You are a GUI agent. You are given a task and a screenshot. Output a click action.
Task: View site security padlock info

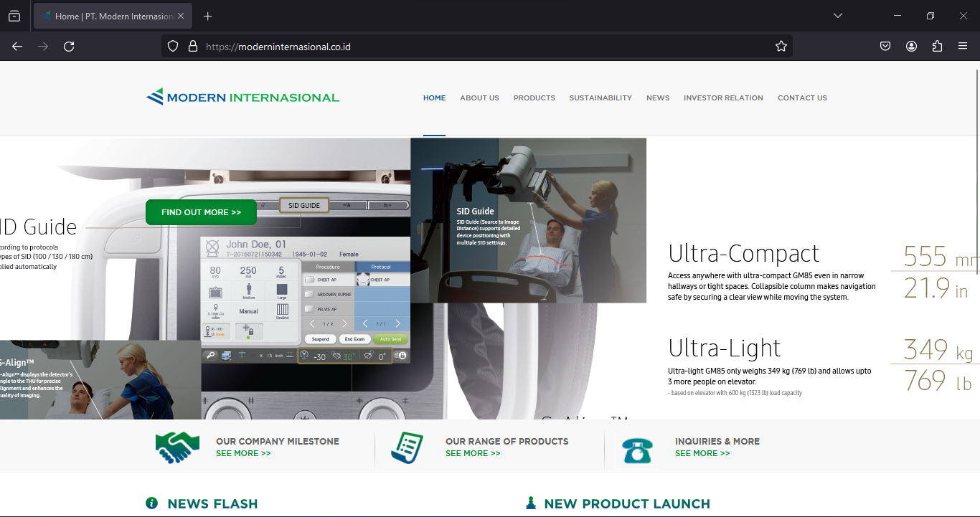click(x=192, y=47)
